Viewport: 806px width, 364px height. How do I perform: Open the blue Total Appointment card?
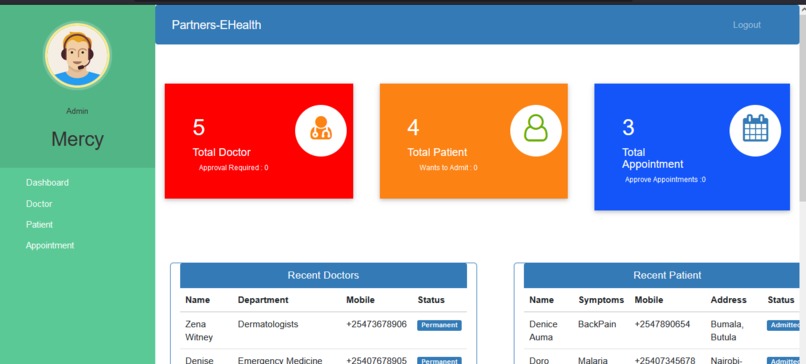click(692, 147)
